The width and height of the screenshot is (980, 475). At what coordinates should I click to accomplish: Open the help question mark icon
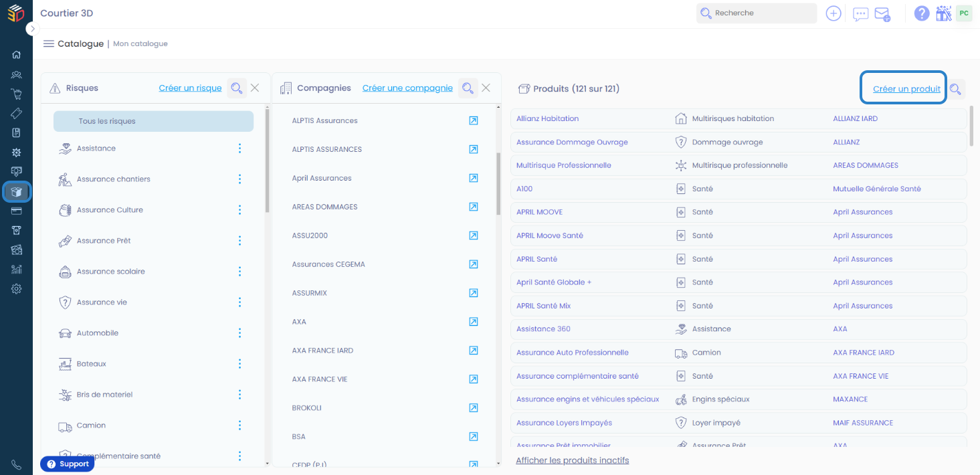point(922,13)
